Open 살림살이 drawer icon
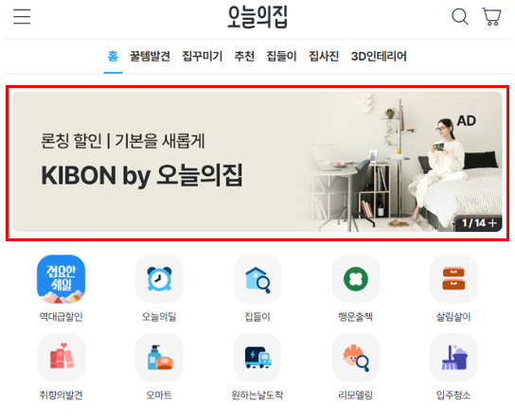This screenshot has width=515, height=420. tap(453, 279)
